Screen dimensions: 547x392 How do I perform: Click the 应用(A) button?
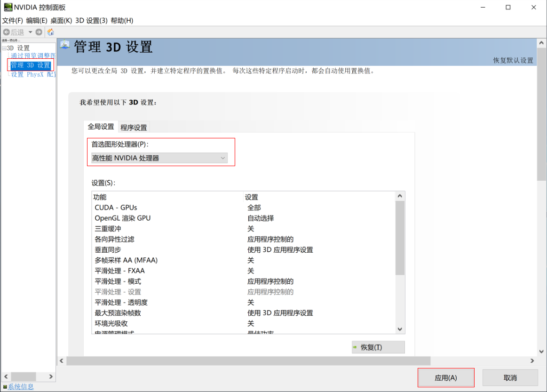[446, 378]
